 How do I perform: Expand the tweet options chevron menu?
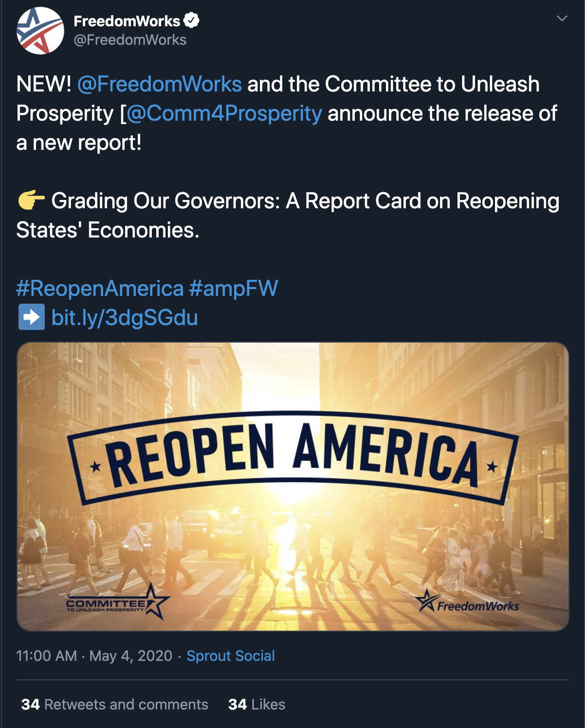pos(562,18)
